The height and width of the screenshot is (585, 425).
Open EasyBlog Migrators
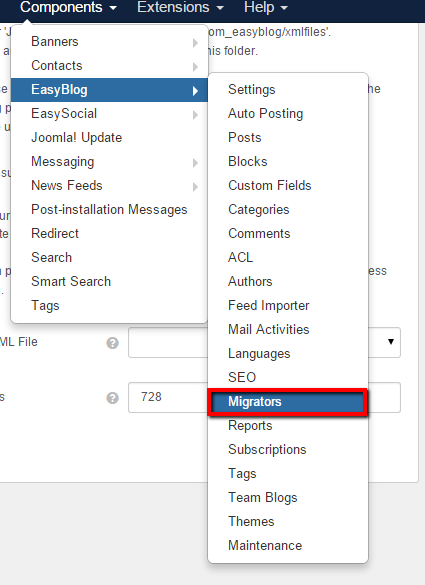pyautogui.click(x=288, y=402)
